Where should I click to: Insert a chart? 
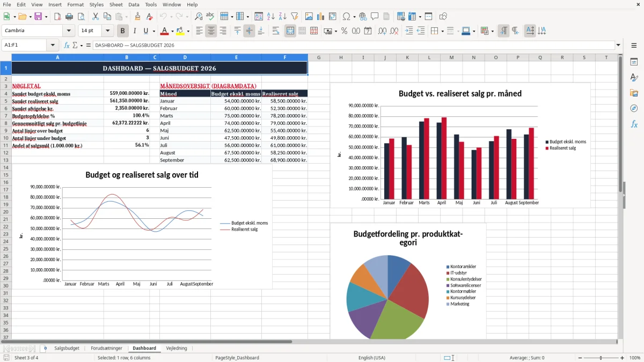(321, 17)
